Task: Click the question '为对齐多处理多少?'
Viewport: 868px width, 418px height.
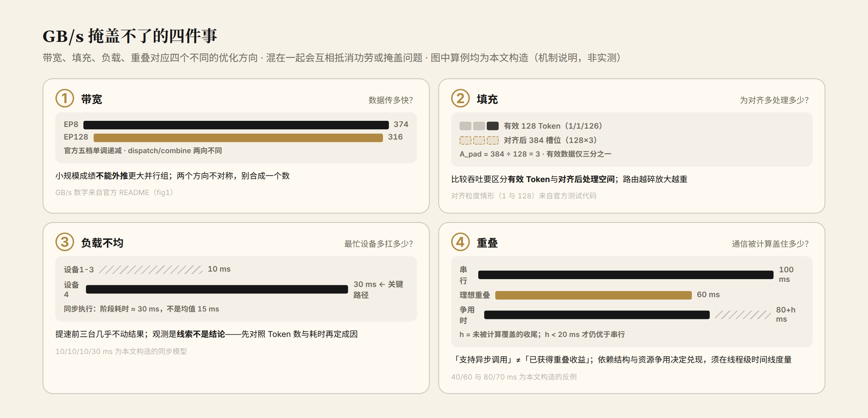Action: (x=774, y=100)
